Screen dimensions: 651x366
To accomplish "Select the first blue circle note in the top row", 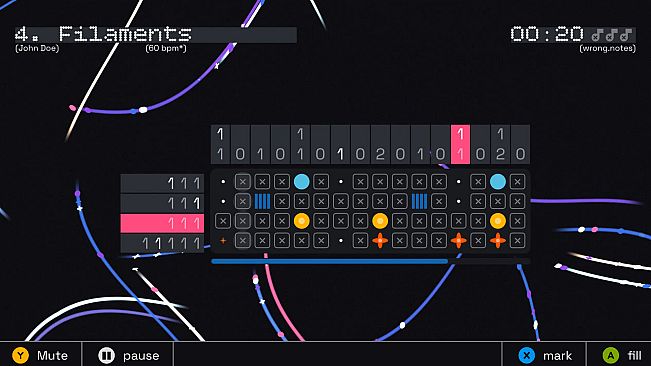I will [x=301, y=182].
